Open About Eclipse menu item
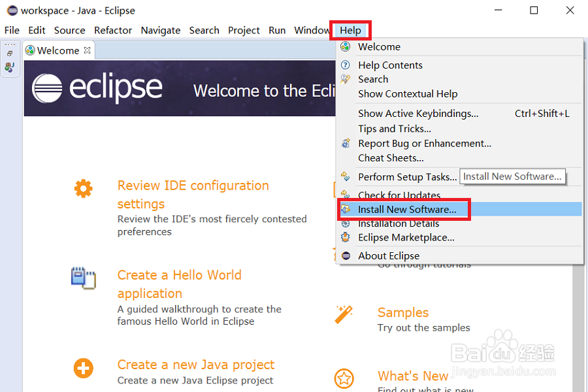This screenshot has height=392, width=588. coord(389,256)
